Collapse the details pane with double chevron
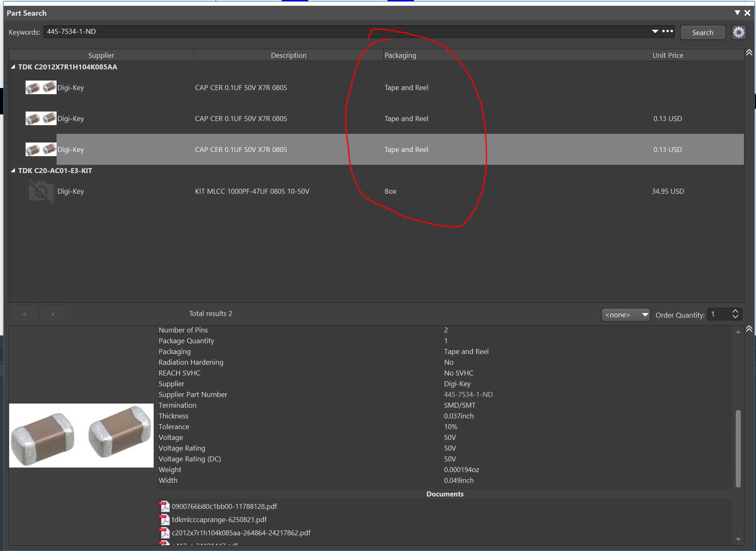Viewport: 756px width, 551px height. coord(749,329)
